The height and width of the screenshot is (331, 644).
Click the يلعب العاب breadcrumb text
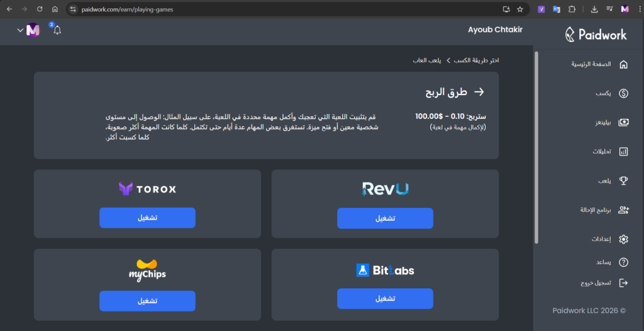427,60
